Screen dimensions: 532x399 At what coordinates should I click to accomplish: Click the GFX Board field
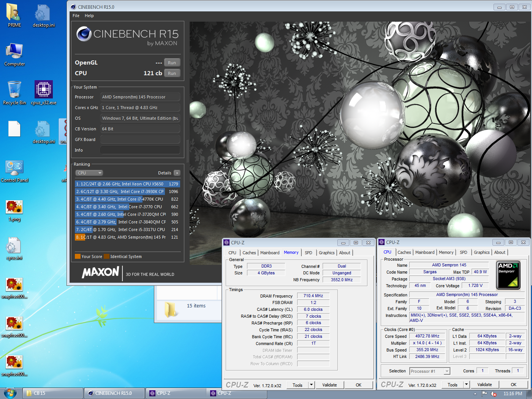click(140, 139)
